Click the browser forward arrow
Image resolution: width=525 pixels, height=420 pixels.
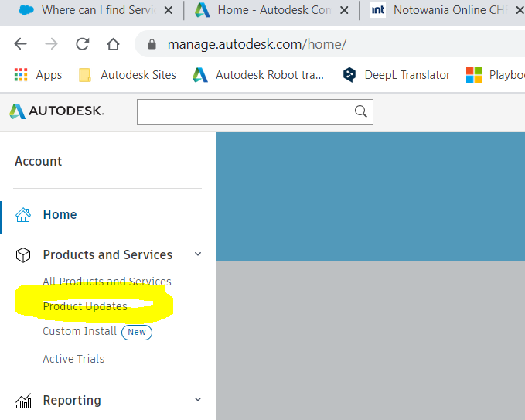pyautogui.click(x=51, y=44)
